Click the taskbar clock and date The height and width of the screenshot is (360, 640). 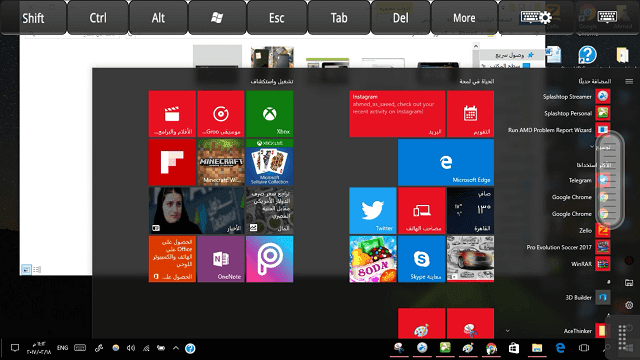point(39,348)
